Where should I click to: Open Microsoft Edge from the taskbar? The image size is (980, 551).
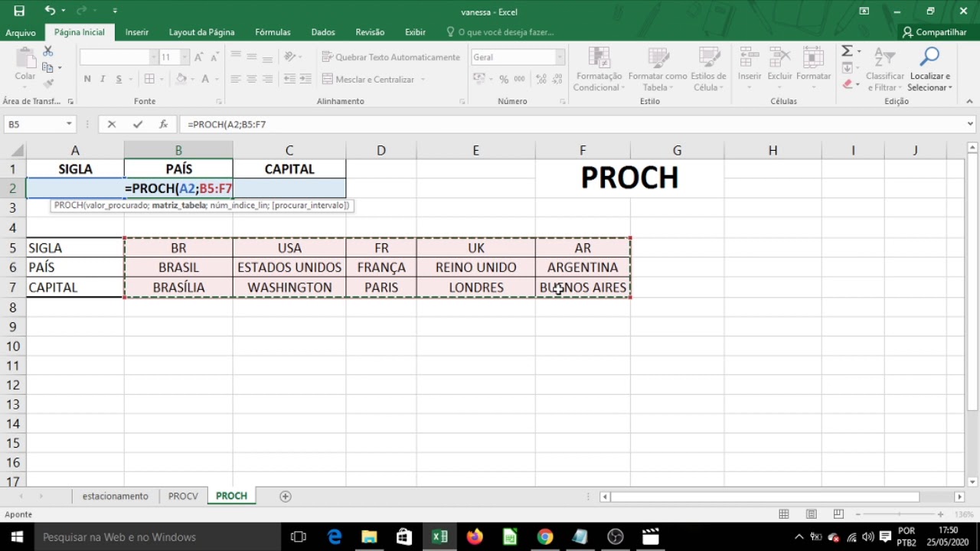coord(335,536)
